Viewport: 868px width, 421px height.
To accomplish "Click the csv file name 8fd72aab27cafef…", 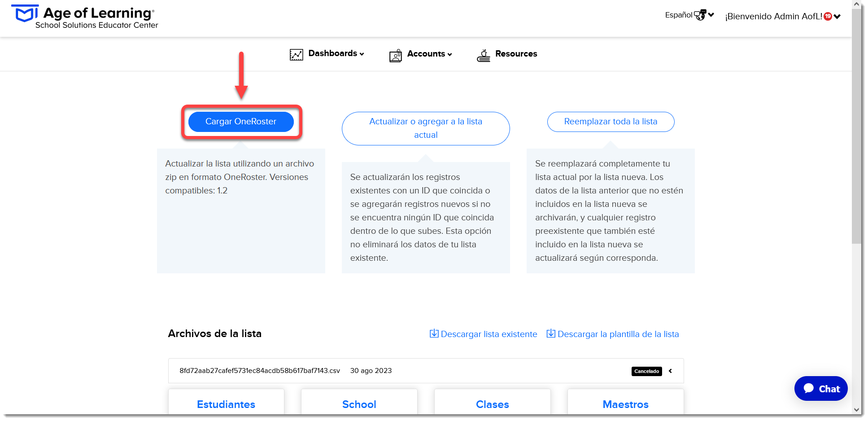I will click(x=260, y=371).
